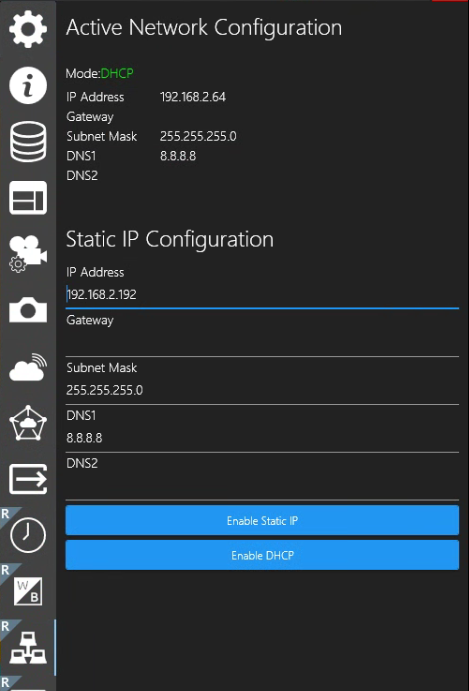Select the cloud network pentagon icon
The height and width of the screenshot is (691, 469).
pos(28,423)
